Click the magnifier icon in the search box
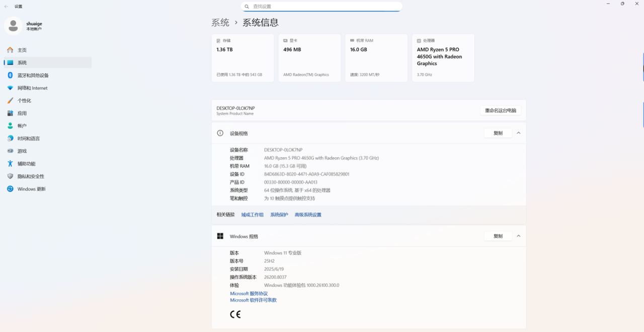This screenshot has height=332, width=644. click(x=247, y=7)
